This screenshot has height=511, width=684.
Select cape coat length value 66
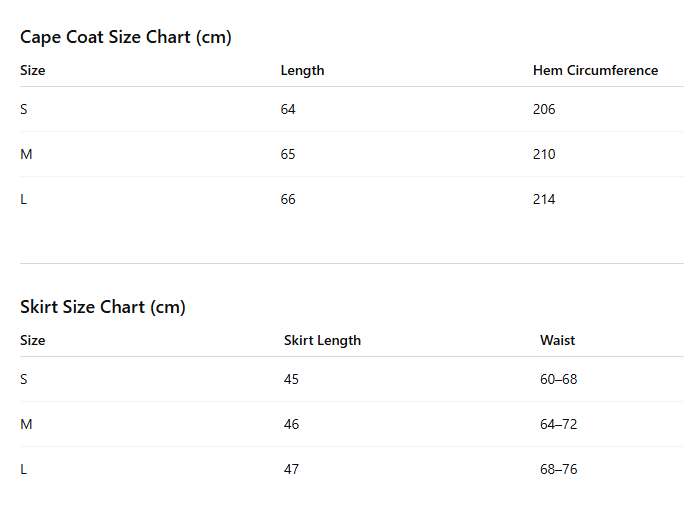pos(288,199)
